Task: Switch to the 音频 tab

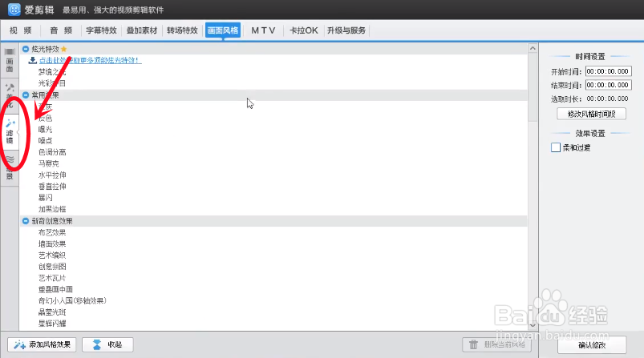Action: point(61,30)
